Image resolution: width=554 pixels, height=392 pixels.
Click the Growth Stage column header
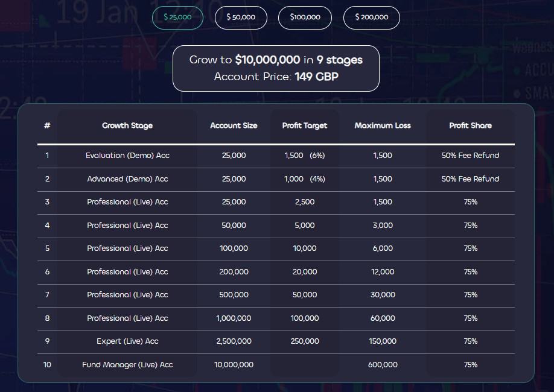click(x=127, y=125)
